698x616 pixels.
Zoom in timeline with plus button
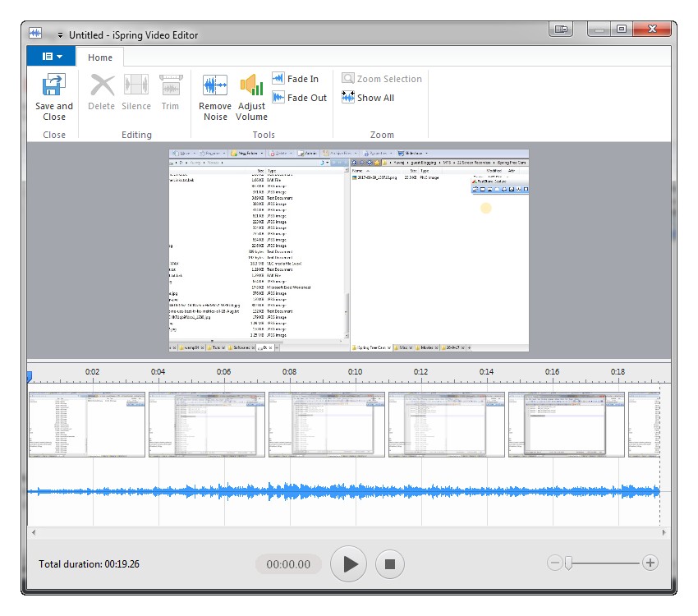[x=650, y=563]
